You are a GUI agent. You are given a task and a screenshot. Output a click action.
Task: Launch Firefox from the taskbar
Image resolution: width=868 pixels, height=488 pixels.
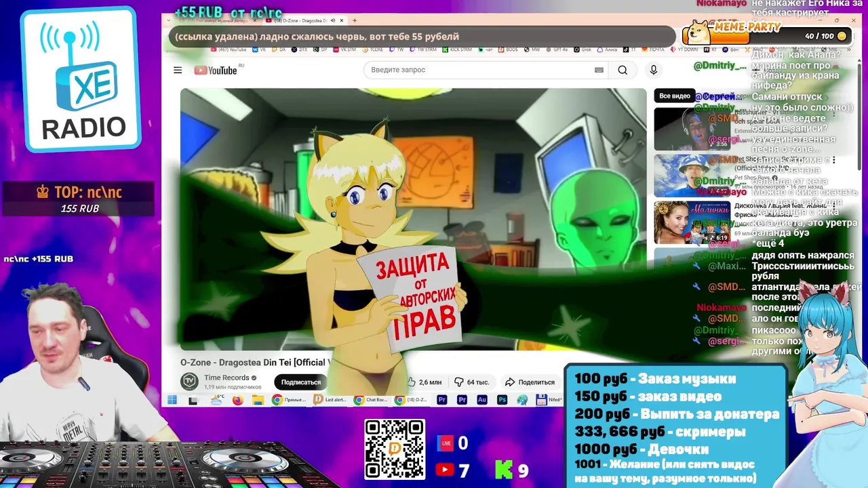237,400
